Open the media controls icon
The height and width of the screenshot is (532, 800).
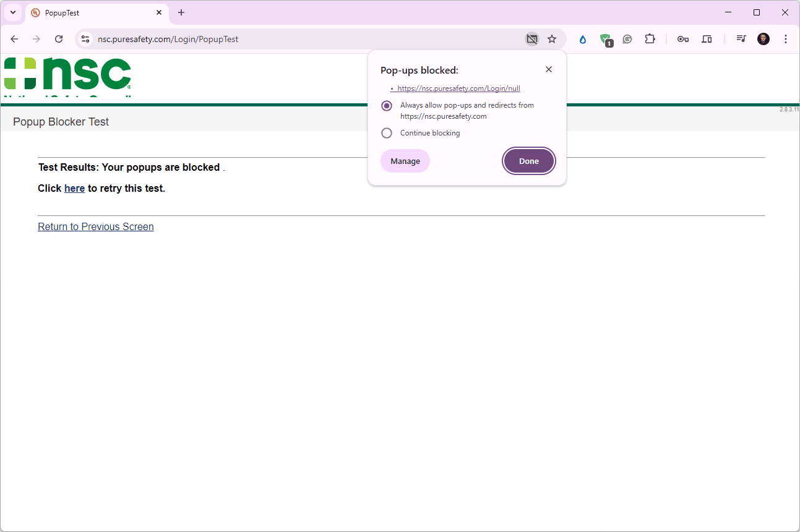click(741, 39)
